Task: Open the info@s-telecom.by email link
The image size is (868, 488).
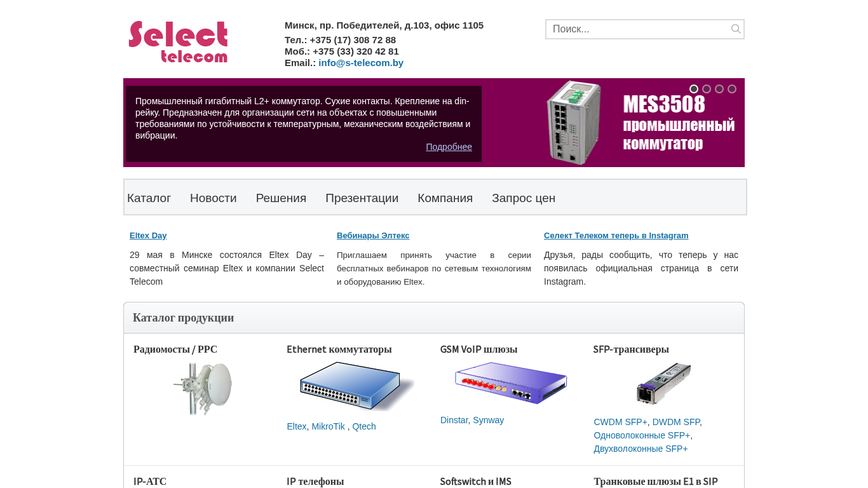Action: [x=361, y=63]
